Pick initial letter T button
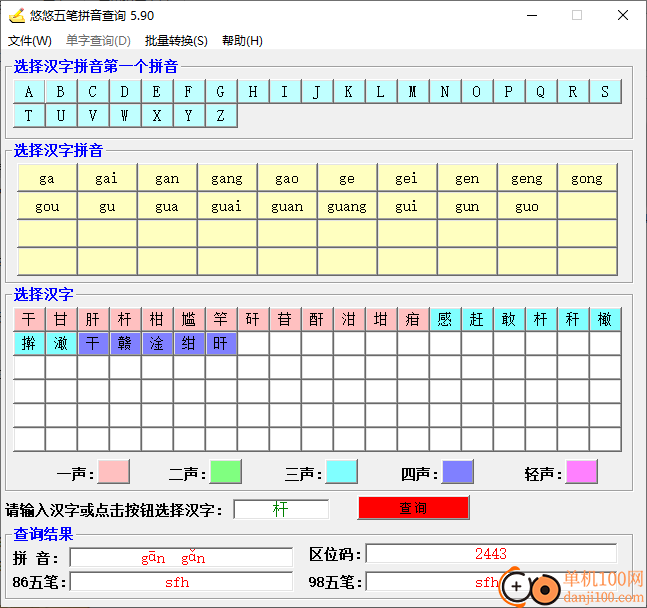Image resolution: width=647 pixels, height=608 pixels. click(x=29, y=115)
